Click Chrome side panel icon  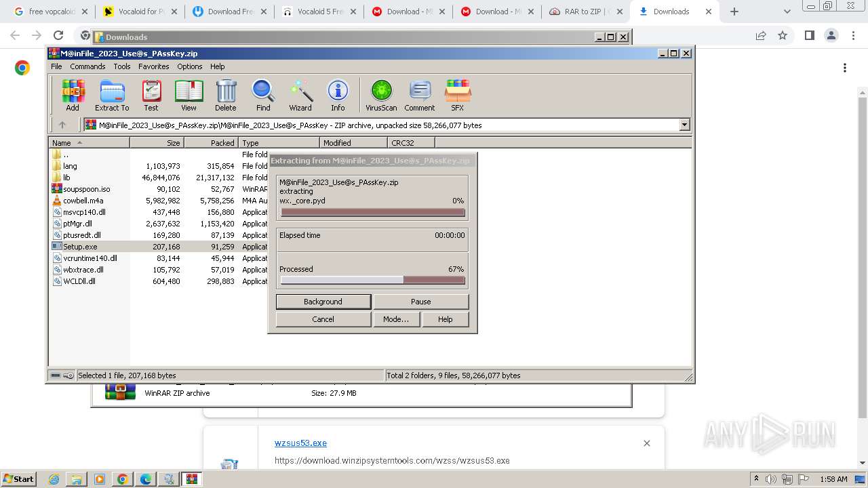pos(809,35)
